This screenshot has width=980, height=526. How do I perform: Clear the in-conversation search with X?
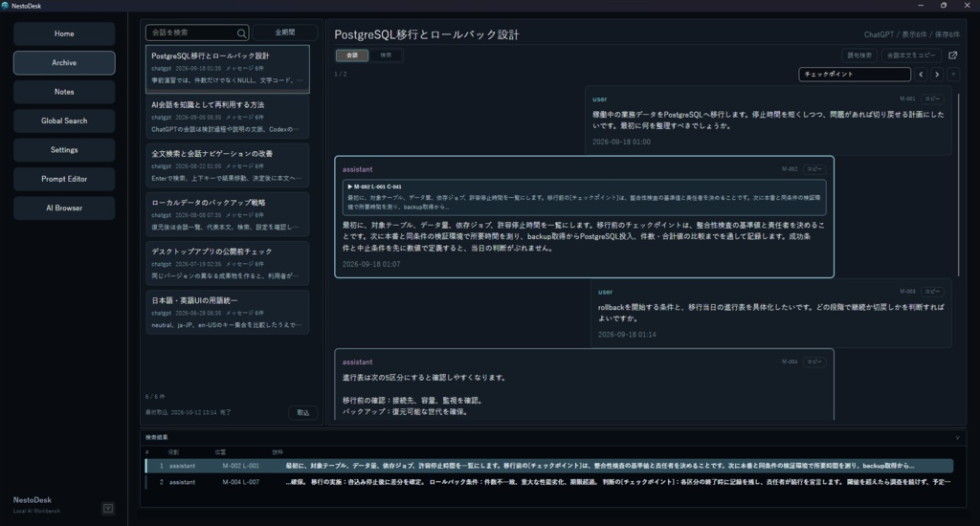pyautogui.click(x=953, y=75)
